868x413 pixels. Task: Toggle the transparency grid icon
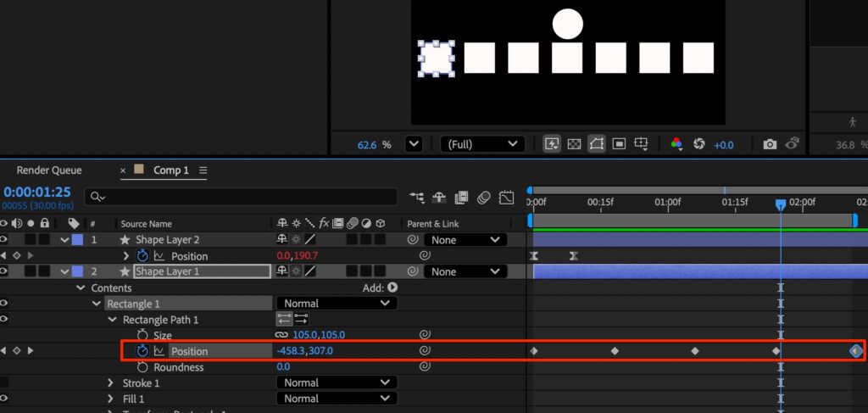(574, 144)
